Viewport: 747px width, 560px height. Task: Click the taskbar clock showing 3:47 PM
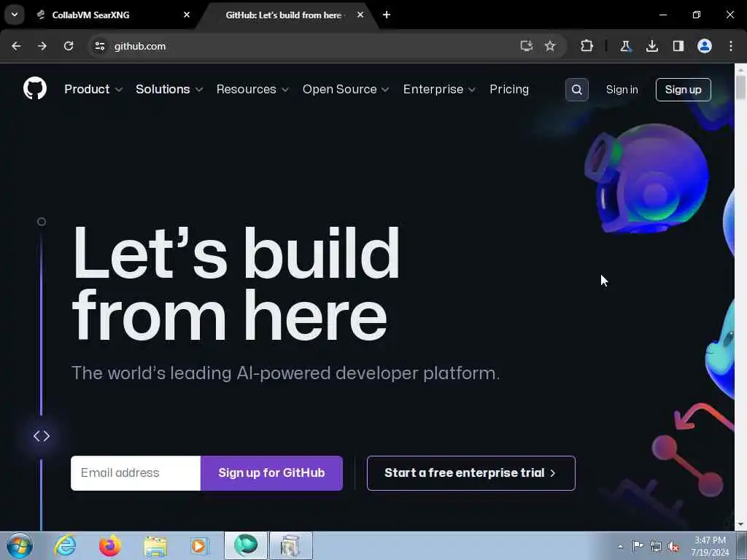point(710,545)
